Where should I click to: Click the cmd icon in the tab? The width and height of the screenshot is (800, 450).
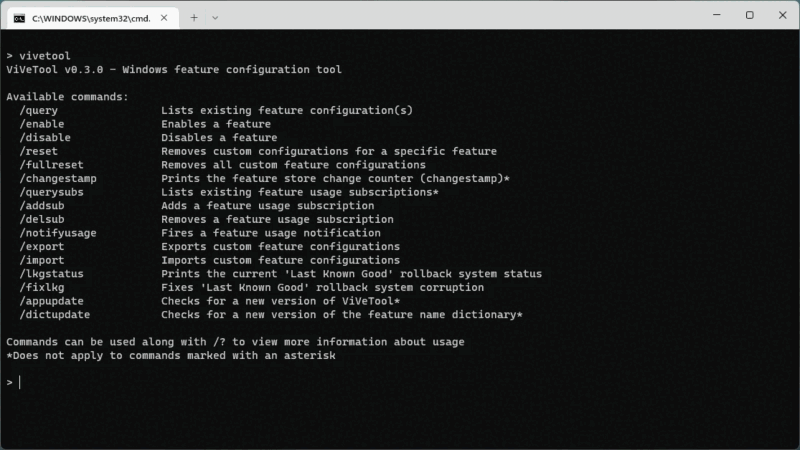19,17
